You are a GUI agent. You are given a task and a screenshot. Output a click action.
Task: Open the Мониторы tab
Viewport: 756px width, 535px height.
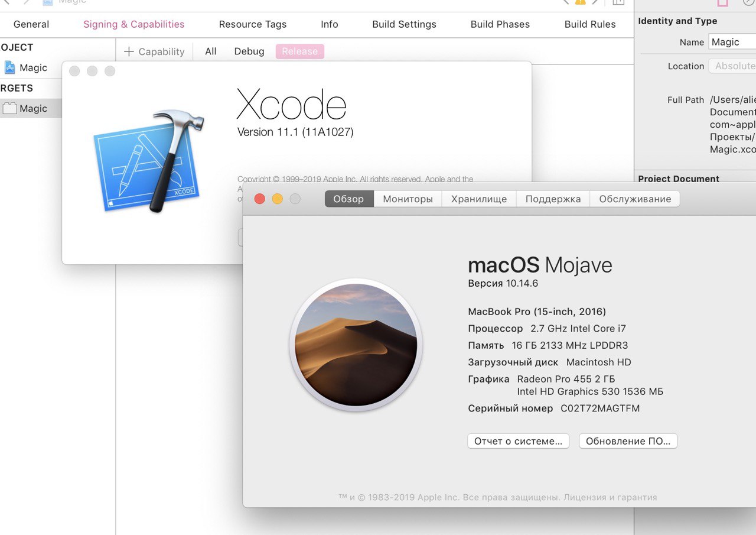408,199
